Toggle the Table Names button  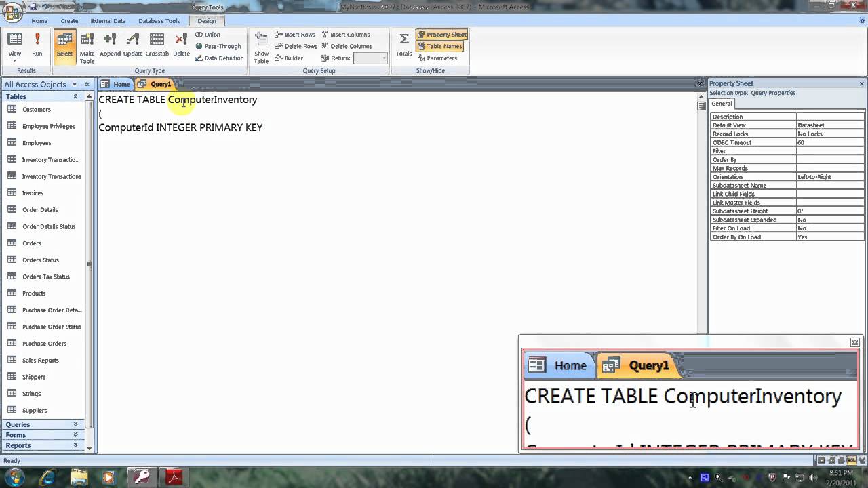point(440,46)
